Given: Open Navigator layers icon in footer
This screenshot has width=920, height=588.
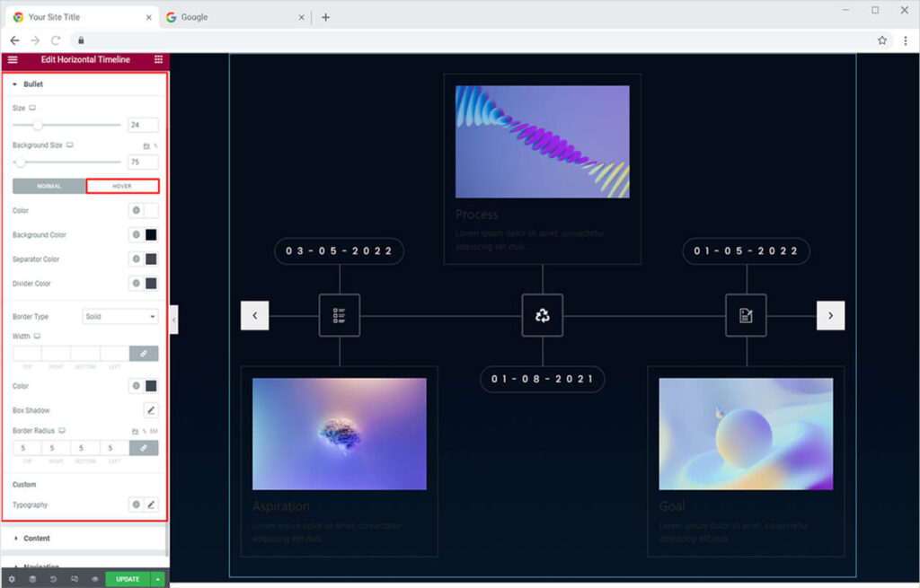Looking at the screenshot, I should [32, 579].
